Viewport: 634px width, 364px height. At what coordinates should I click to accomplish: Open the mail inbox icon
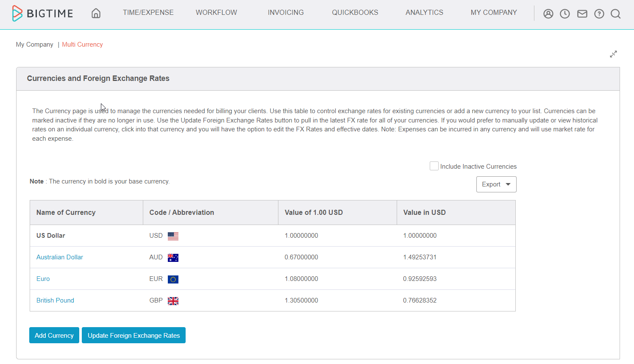pyautogui.click(x=582, y=14)
